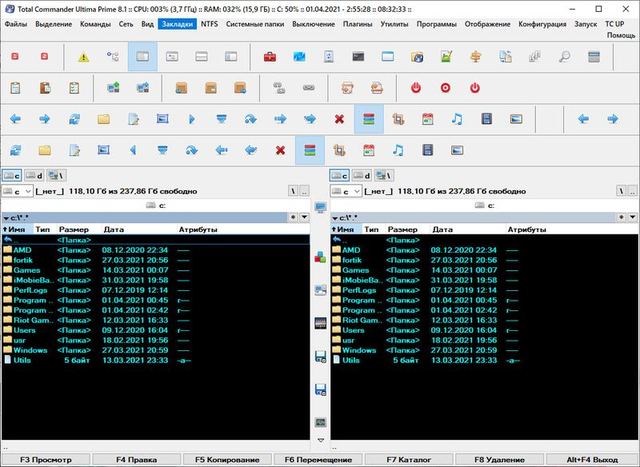Image resolution: width=640 pixels, height=467 pixels.
Task: Open the Конфигурация menu
Action: click(x=541, y=22)
